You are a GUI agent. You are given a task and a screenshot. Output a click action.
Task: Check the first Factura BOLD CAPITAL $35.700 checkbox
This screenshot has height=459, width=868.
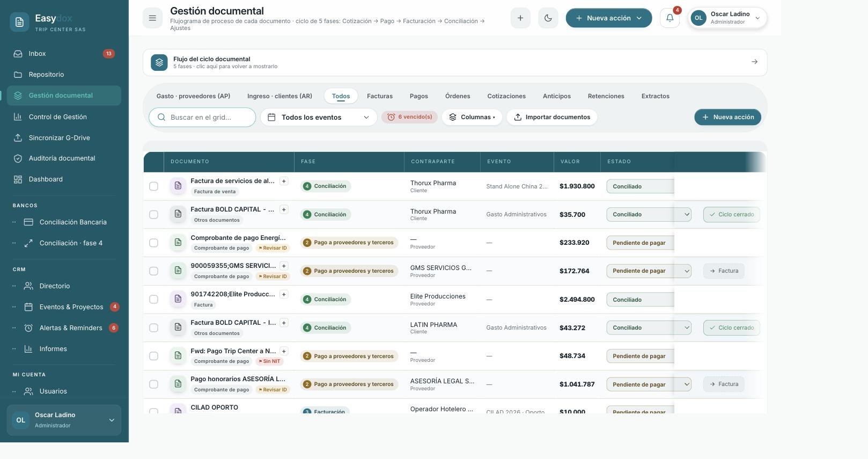coord(153,214)
